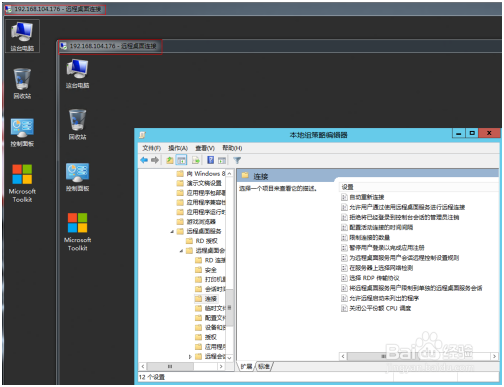The width and height of the screenshot is (504, 387).
Task: Collapse the 远程桌面服务 tree node
Action: tap(172, 231)
